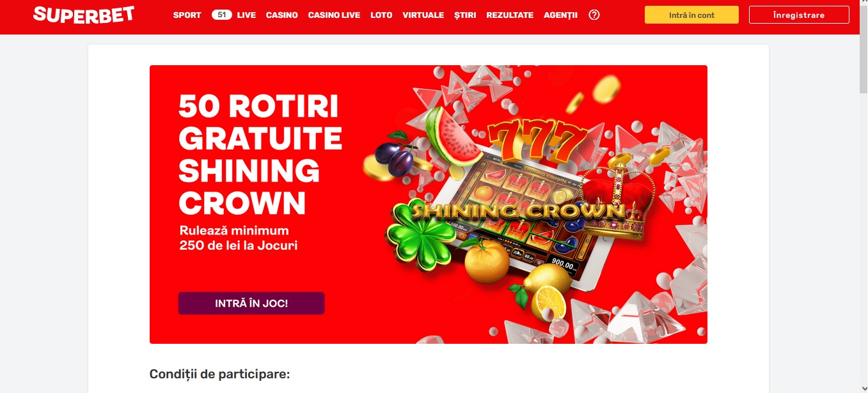The height and width of the screenshot is (393, 868).
Task: Open the SPORT menu item
Action: click(x=187, y=15)
